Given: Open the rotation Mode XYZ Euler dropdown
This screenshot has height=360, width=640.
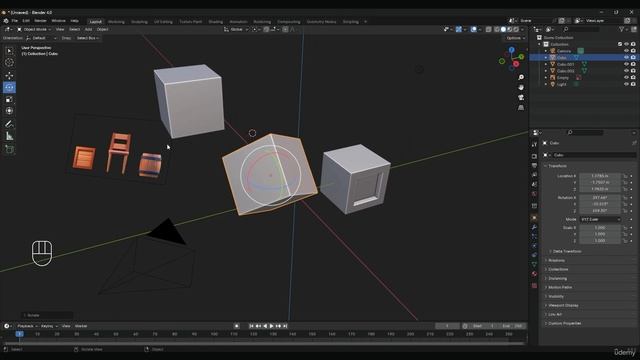Looking at the screenshot, I should pyautogui.click(x=600, y=219).
